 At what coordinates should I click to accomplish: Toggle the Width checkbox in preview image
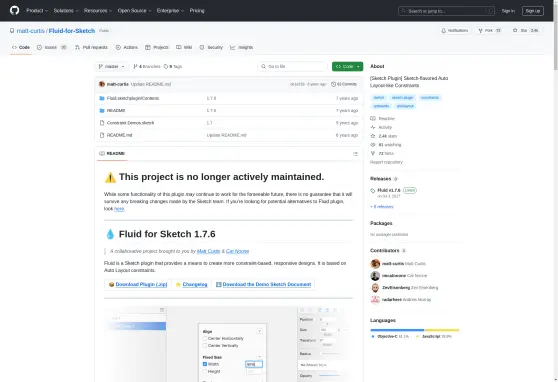(205, 364)
